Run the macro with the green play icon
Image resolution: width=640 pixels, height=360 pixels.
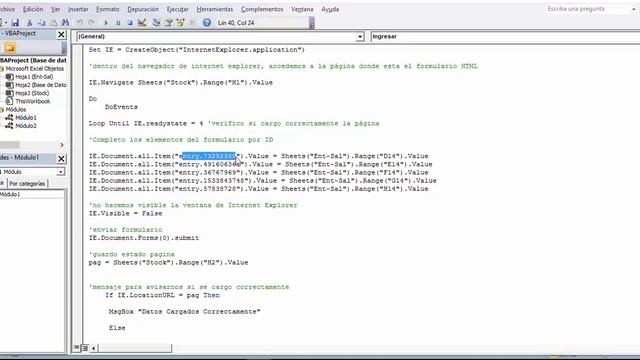(x=106, y=23)
